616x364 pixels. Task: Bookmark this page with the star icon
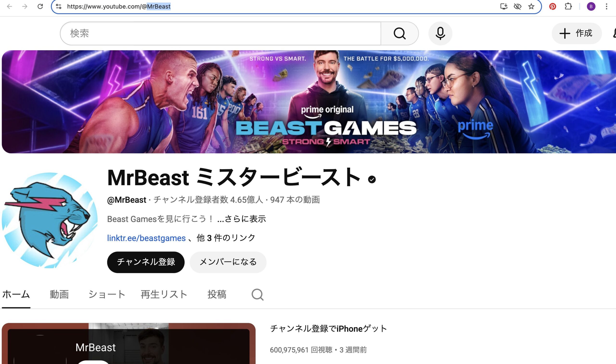click(x=531, y=6)
